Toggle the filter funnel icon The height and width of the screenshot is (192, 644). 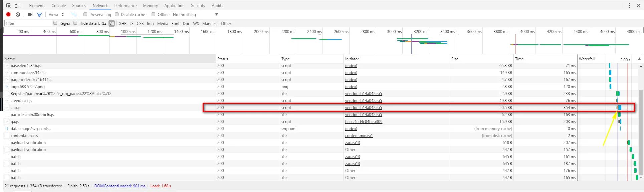pyautogui.click(x=39, y=14)
